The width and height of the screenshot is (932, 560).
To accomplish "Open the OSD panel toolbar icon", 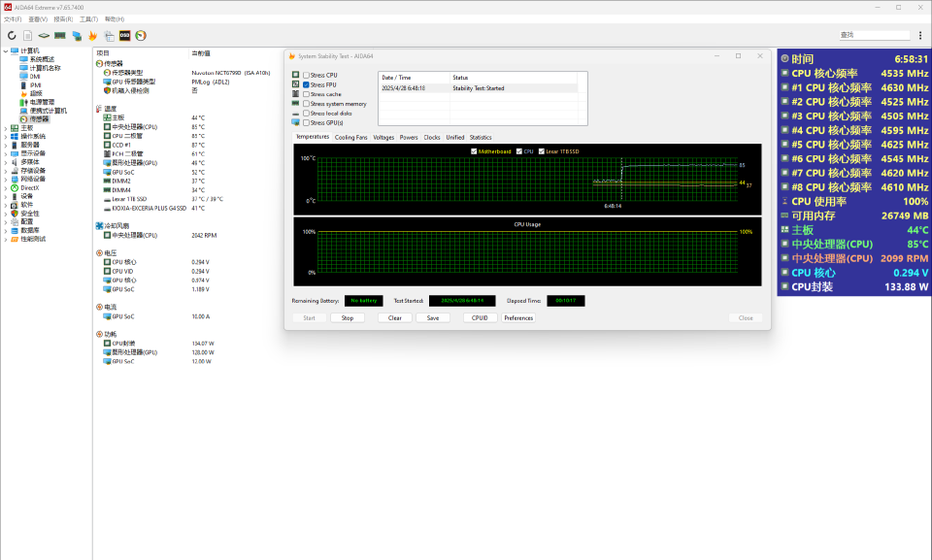I will pos(125,36).
